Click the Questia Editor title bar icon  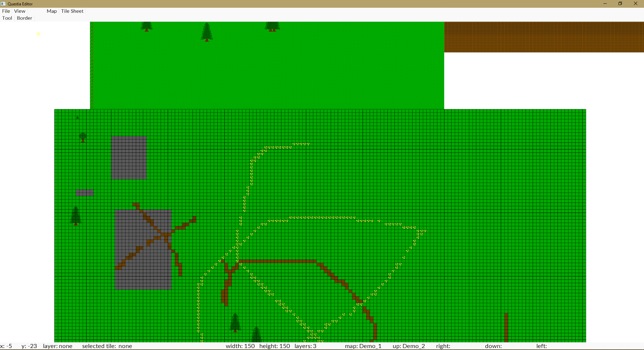click(3, 4)
